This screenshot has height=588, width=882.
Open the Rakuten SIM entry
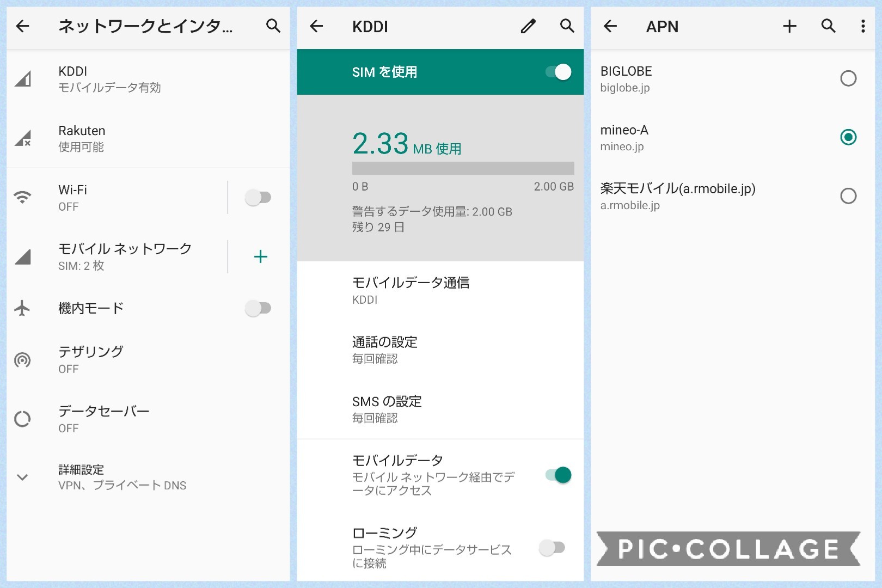[148, 138]
